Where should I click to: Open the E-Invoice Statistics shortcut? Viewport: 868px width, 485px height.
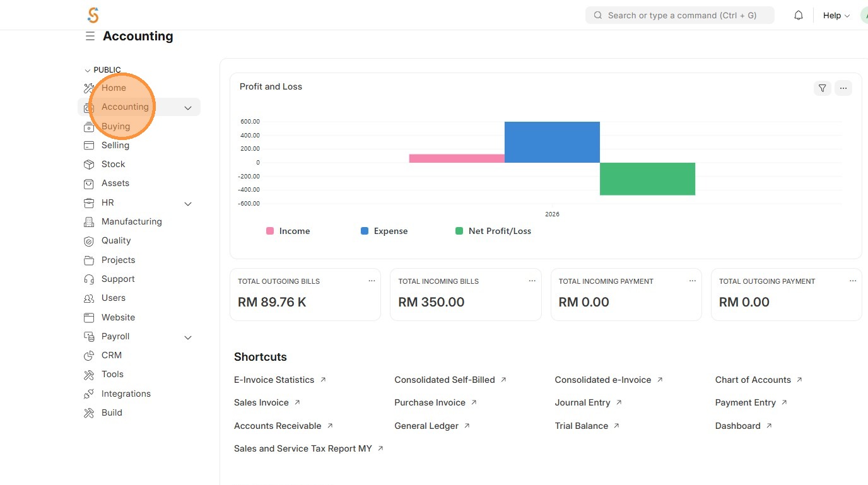point(280,380)
